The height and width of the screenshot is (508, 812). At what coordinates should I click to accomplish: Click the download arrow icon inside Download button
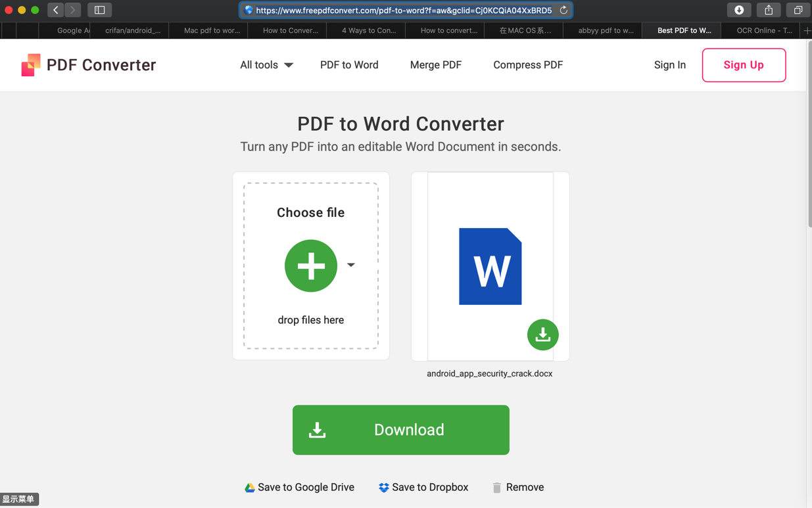[x=318, y=430]
